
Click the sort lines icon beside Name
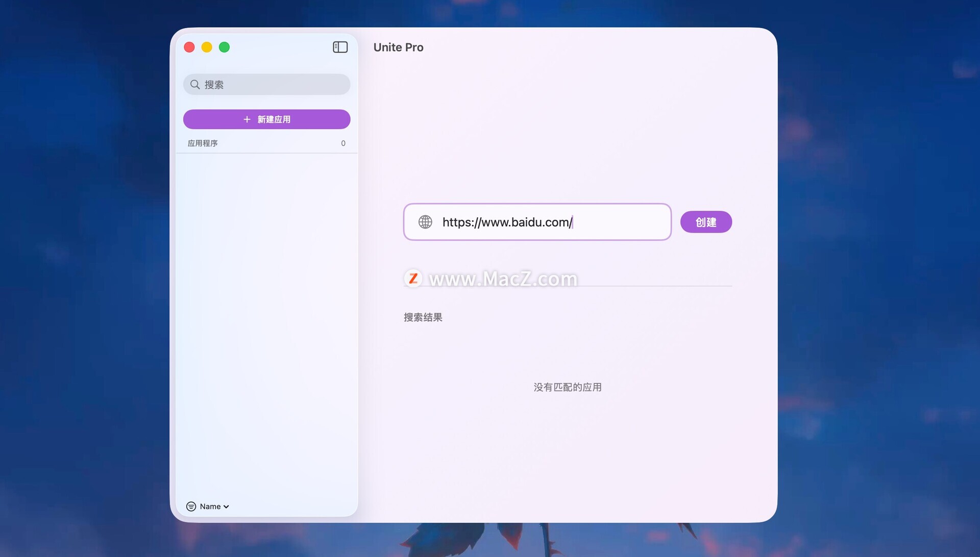click(191, 507)
